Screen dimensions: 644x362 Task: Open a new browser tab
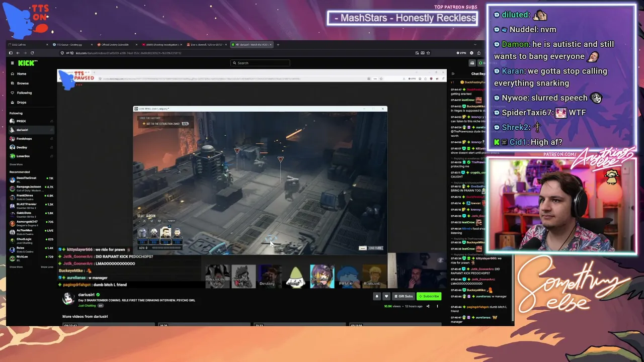click(278, 45)
